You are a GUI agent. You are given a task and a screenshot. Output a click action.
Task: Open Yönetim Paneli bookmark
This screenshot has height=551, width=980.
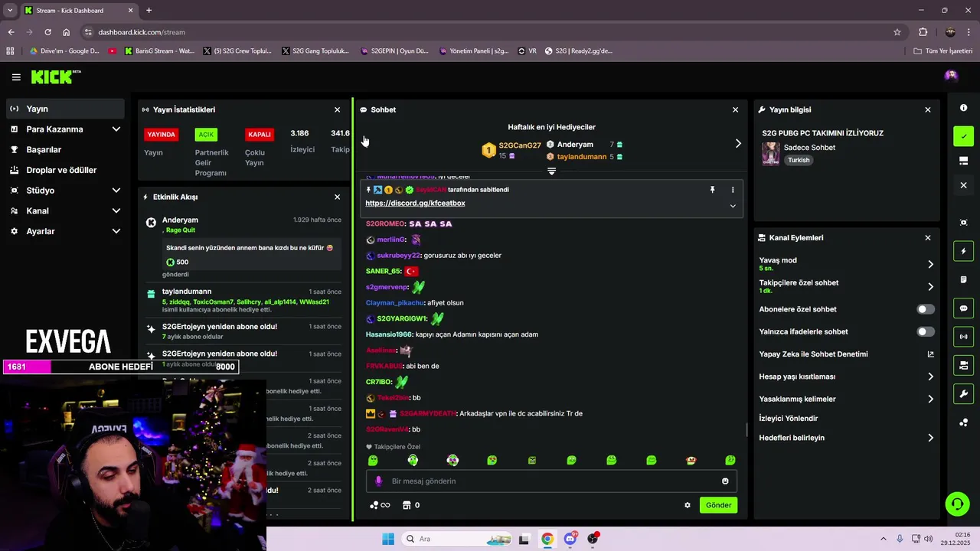coord(473,51)
